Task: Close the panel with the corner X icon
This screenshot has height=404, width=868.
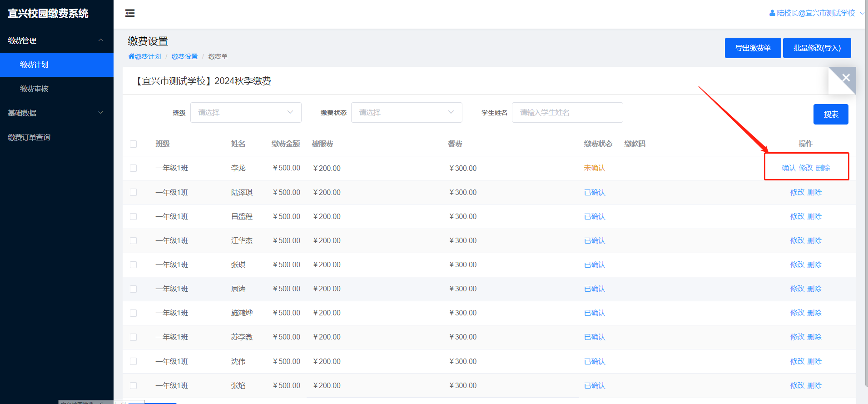Action: (x=846, y=78)
